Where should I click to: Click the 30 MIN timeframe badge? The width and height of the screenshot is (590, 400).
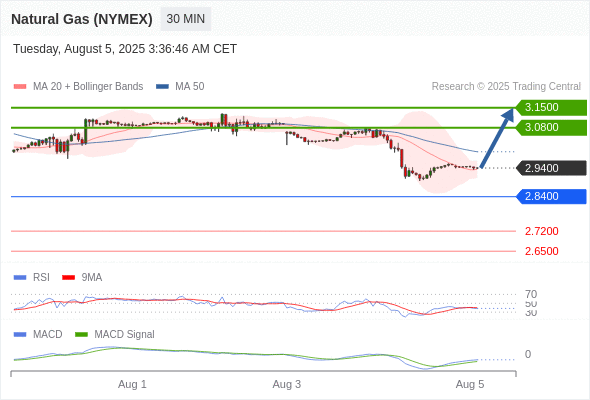coord(186,19)
